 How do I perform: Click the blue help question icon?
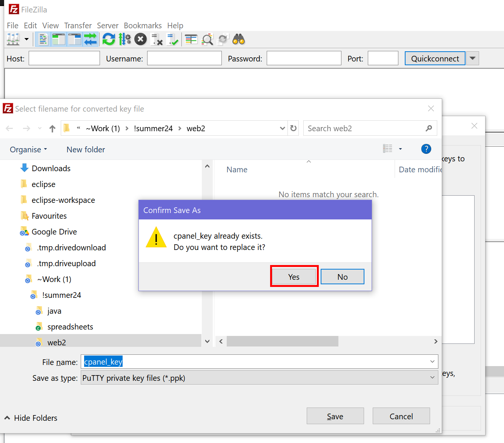coord(426,149)
